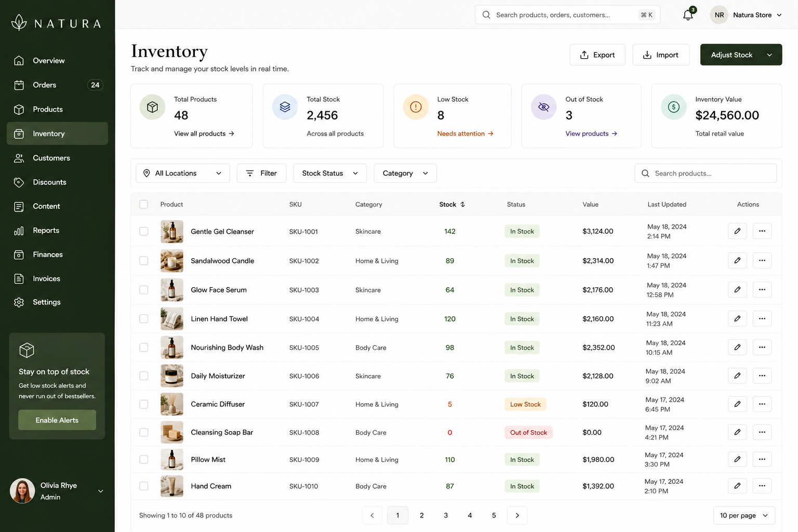Click the Stock column sort arrows
Viewport: 798px width, 532px height.
[462, 205]
